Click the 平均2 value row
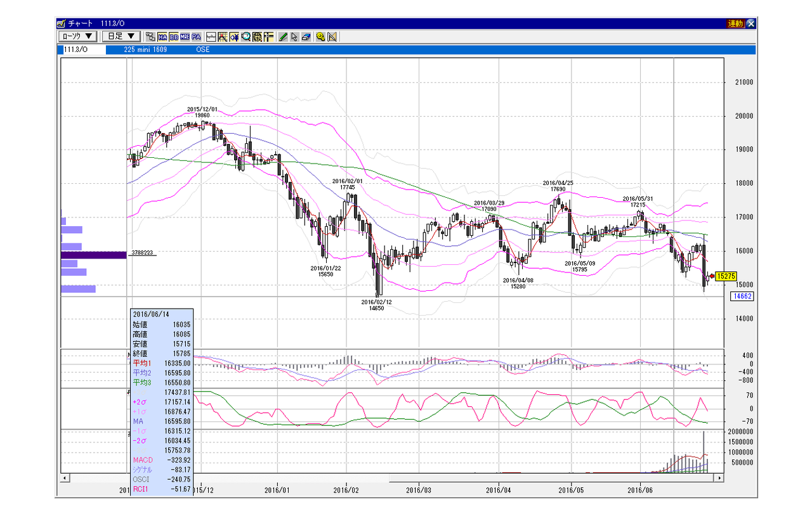 pos(160,373)
